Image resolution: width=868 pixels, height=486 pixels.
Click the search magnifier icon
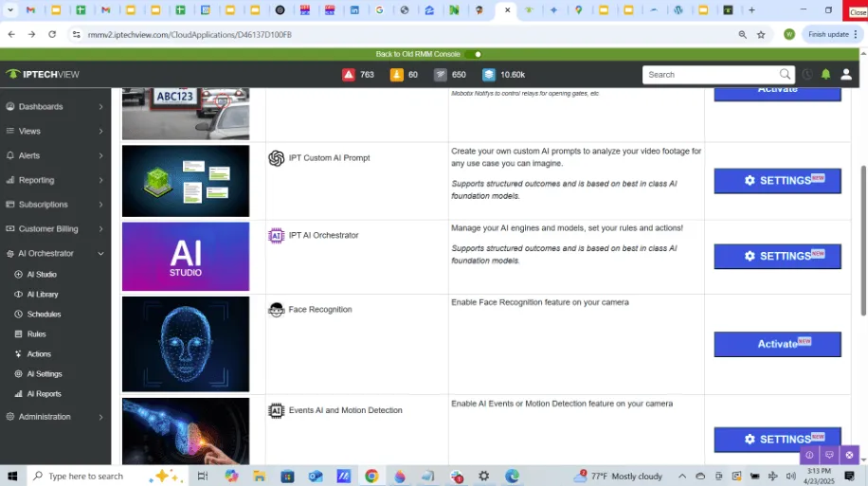tap(785, 74)
